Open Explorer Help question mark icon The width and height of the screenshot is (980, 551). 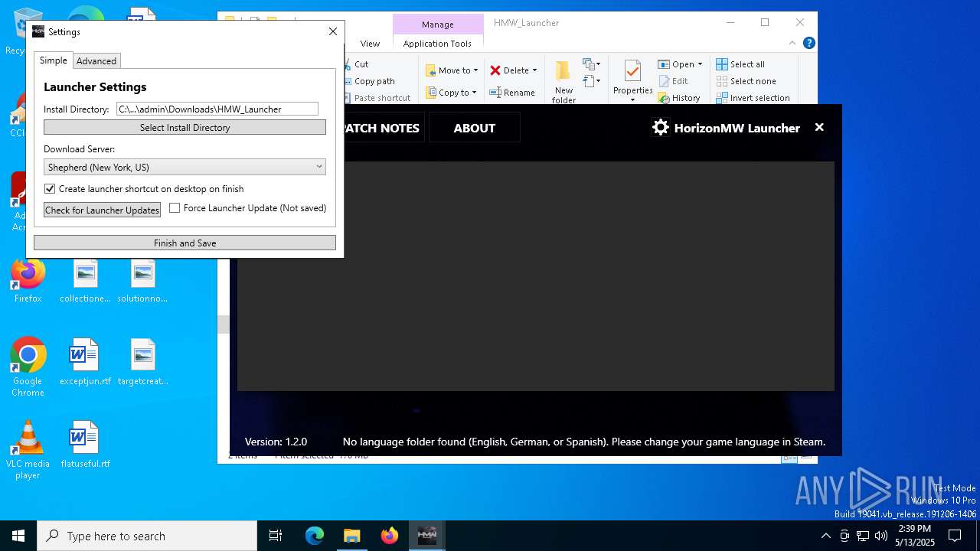[808, 44]
